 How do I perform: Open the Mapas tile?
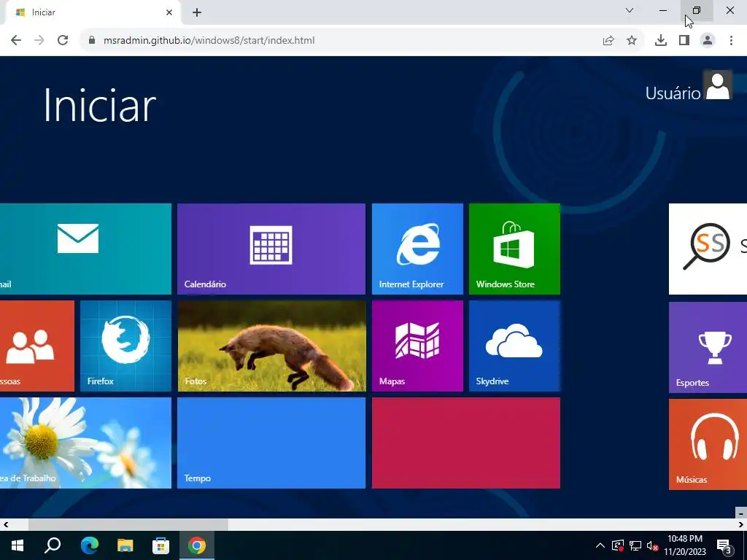[417, 346]
